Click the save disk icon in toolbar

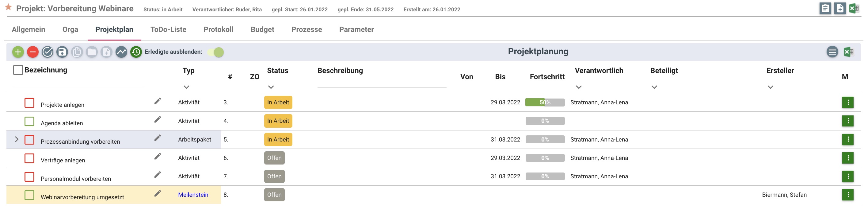(62, 52)
